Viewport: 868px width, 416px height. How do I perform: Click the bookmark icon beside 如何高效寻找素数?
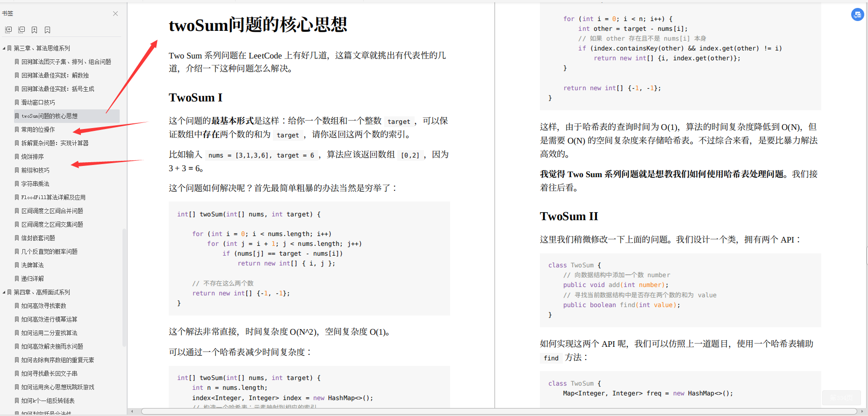[x=17, y=306]
